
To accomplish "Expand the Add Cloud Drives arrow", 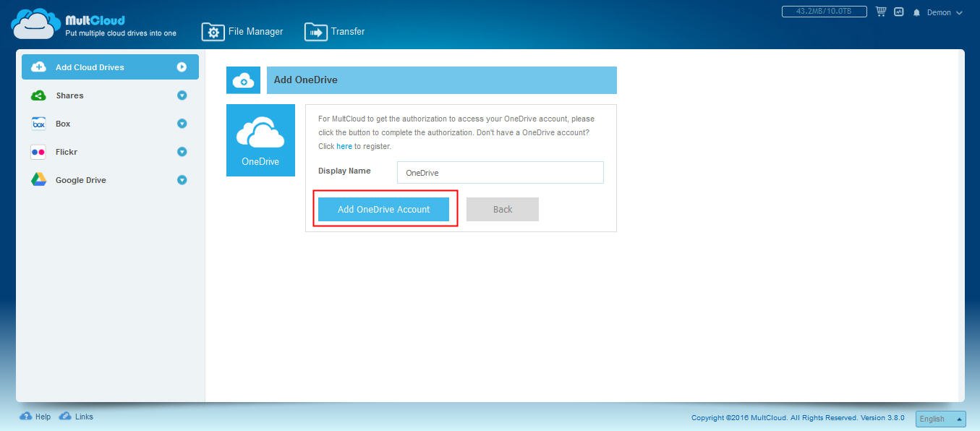I will click(182, 67).
